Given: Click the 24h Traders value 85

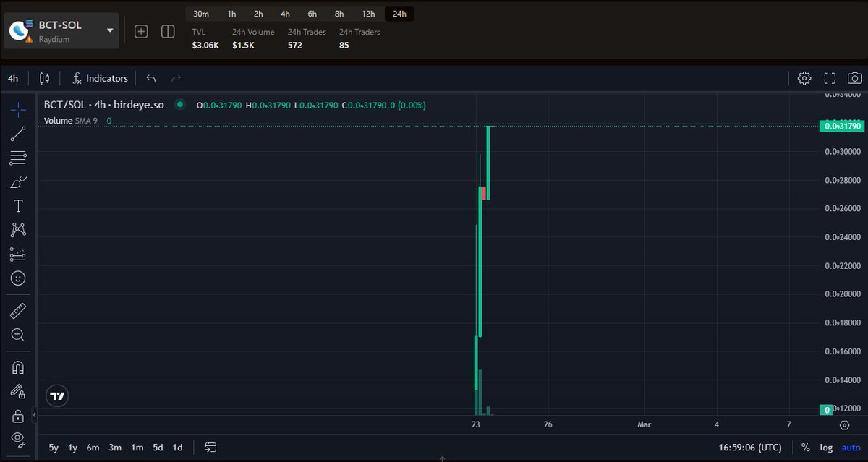Looking at the screenshot, I should pos(344,45).
